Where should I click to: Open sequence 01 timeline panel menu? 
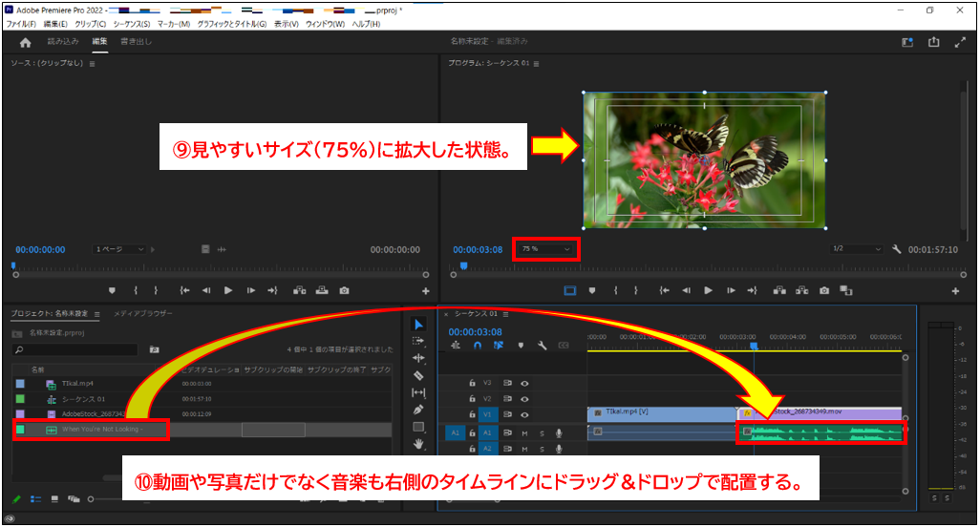(x=505, y=314)
